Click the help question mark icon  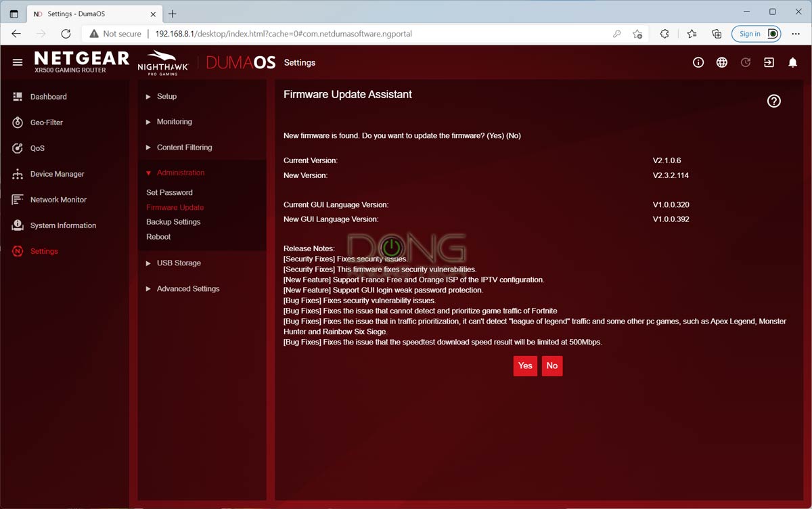773,101
